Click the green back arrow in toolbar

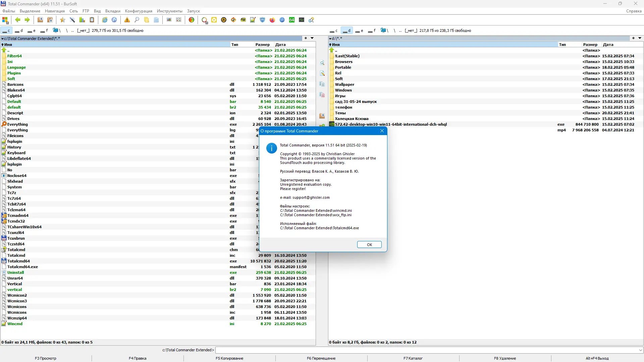click(x=18, y=20)
